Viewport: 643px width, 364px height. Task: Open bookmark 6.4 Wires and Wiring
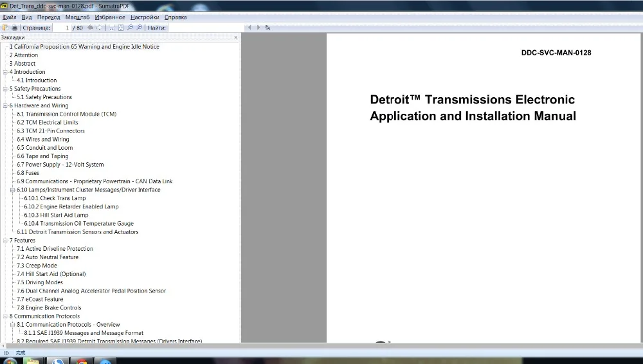point(42,139)
